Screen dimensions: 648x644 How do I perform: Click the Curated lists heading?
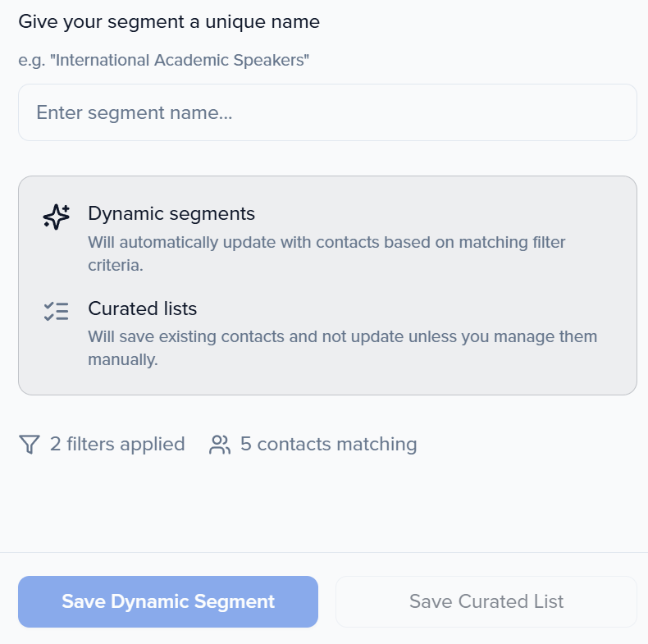(x=143, y=308)
